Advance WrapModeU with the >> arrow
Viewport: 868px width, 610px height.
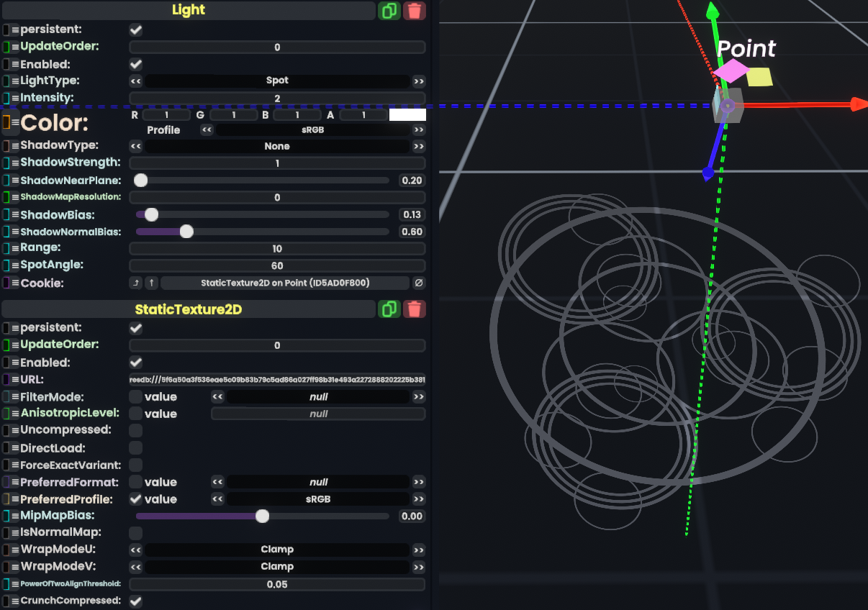tap(418, 550)
